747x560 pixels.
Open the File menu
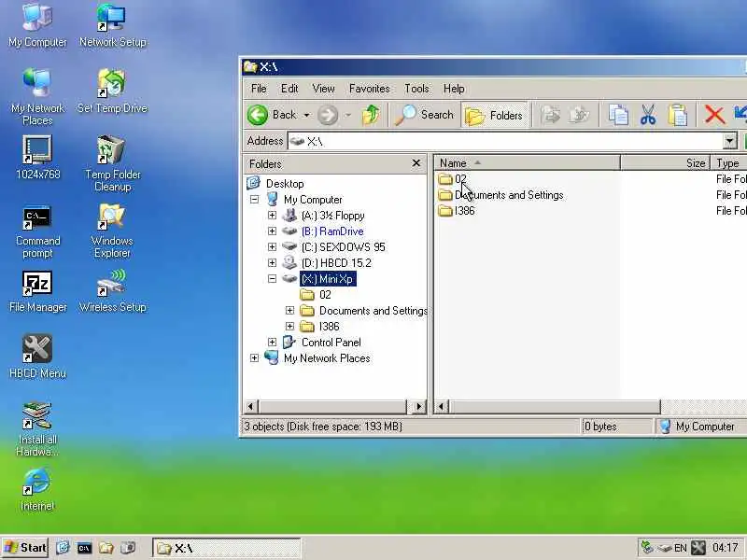coord(259,89)
